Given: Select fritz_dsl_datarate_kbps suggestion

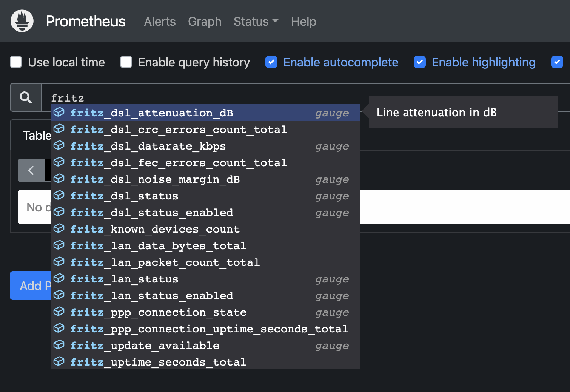Looking at the screenshot, I should [205, 146].
